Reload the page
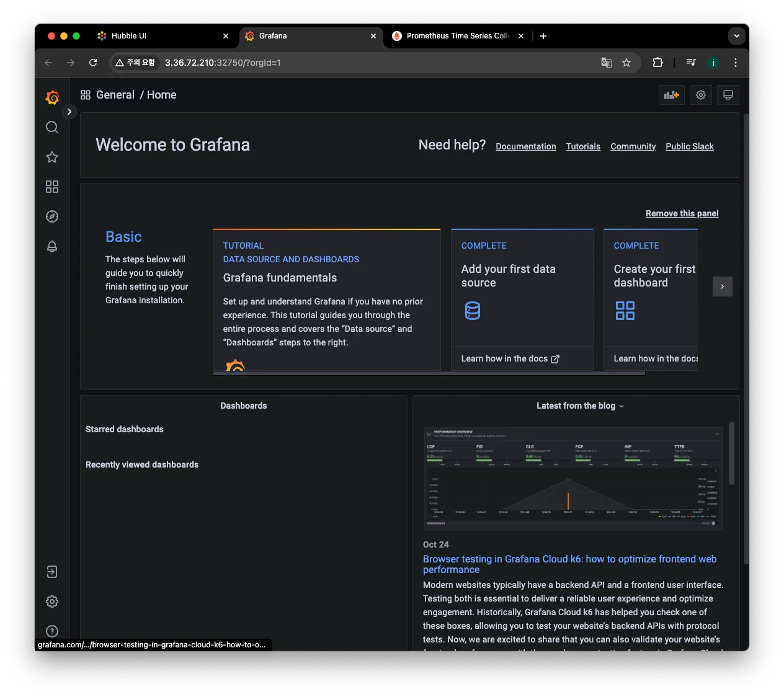The height and width of the screenshot is (697, 784). (93, 63)
